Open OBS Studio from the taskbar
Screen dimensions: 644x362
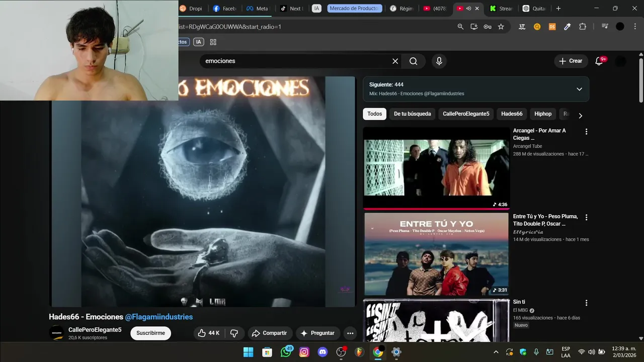(x=341, y=352)
